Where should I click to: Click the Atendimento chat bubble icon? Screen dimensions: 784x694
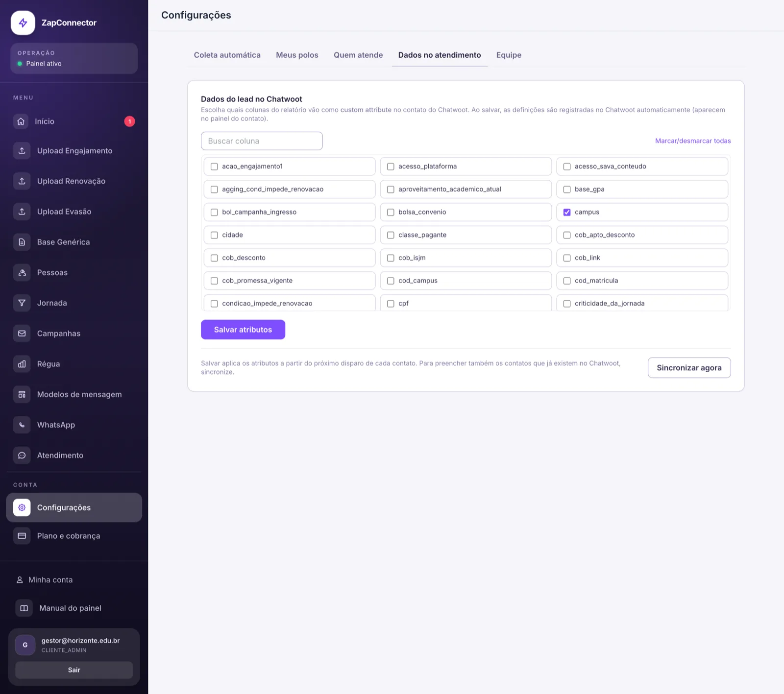(22, 455)
